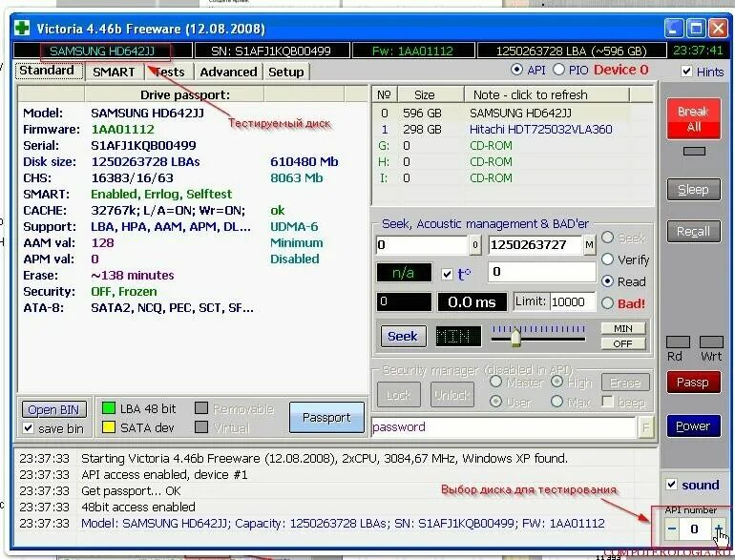Image resolution: width=735 pixels, height=560 pixels.
Task: Select Hitachi HDT725032VLA360 drive row
Action: coord(513,130)
